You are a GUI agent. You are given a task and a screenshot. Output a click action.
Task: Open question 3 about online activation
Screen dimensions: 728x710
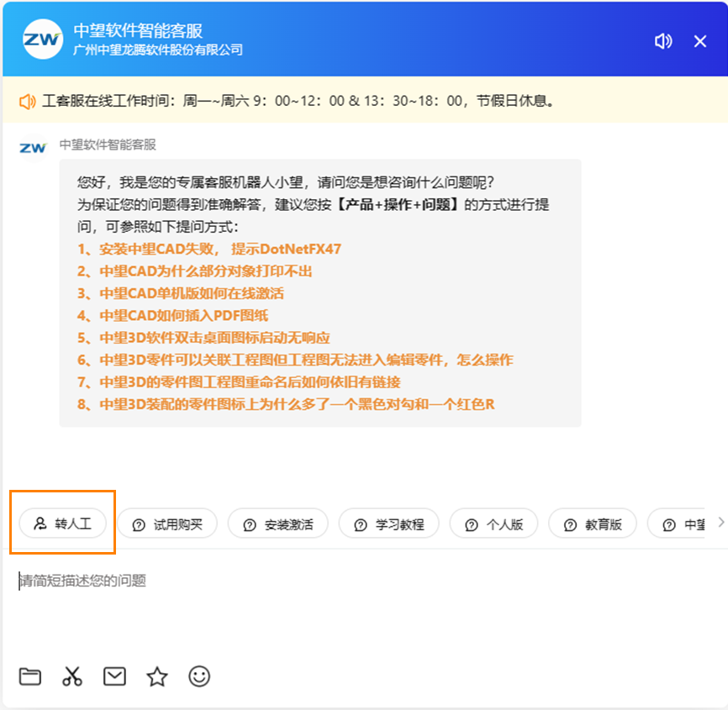[x=181, y=293]
